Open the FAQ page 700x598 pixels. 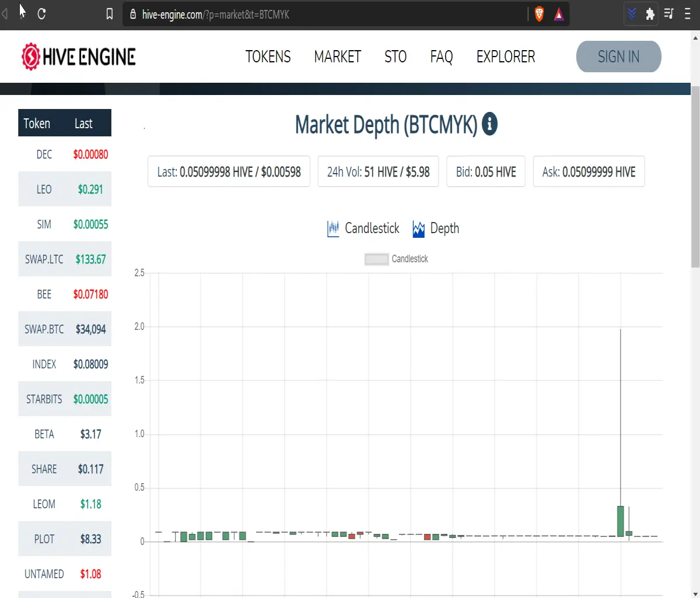(442, 57)
